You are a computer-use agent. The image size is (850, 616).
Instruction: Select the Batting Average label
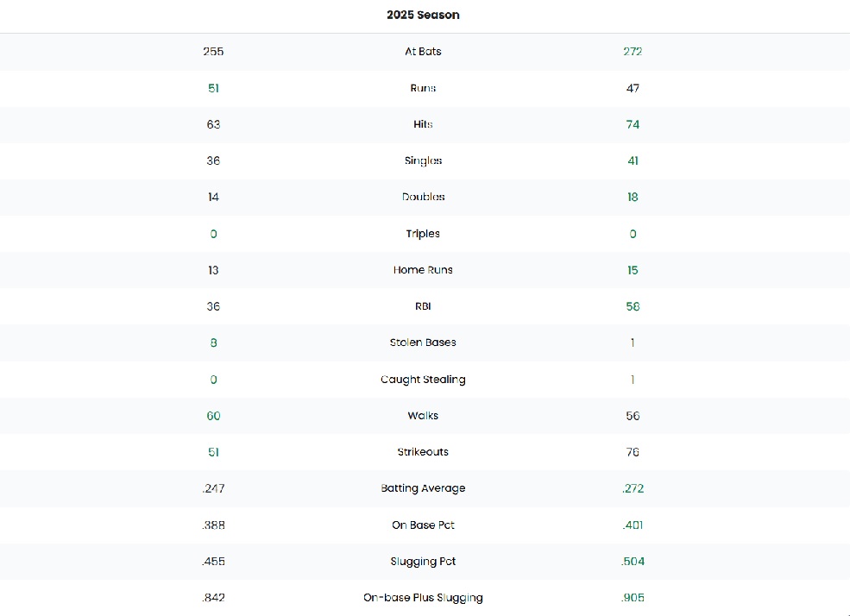pos(423,488)
